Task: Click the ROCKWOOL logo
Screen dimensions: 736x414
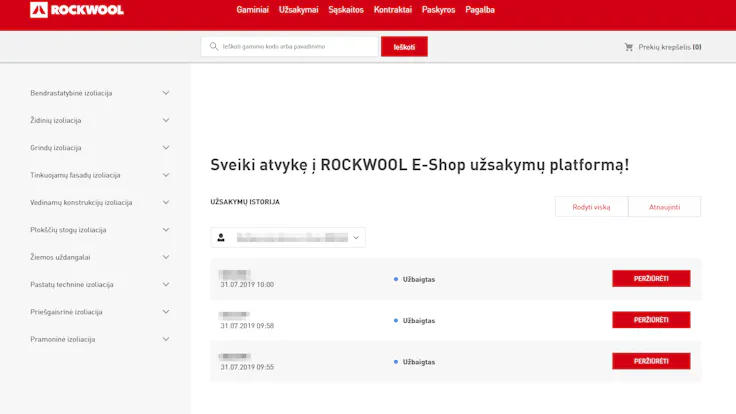Action: tap(77, 9)
